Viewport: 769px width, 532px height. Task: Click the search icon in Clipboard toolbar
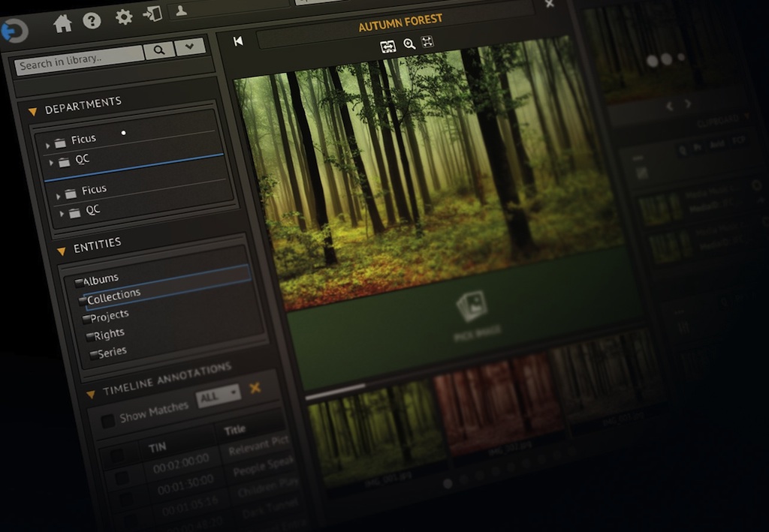(682, 150)
